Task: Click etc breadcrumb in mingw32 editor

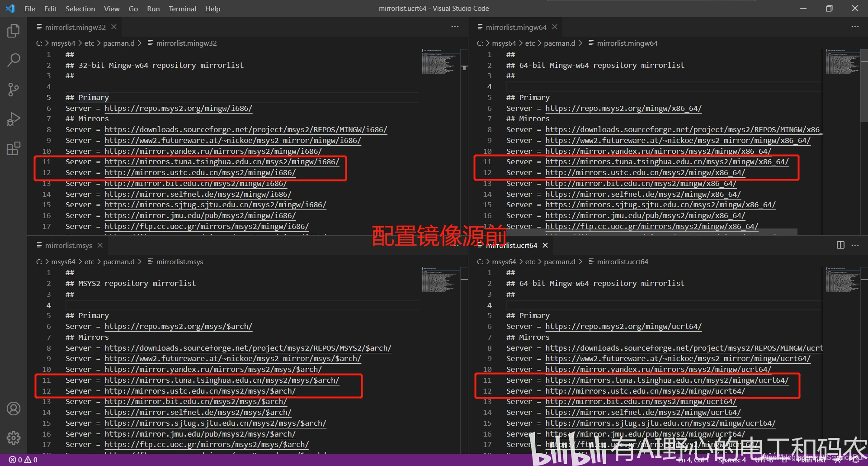Action: tap(90, 43)
